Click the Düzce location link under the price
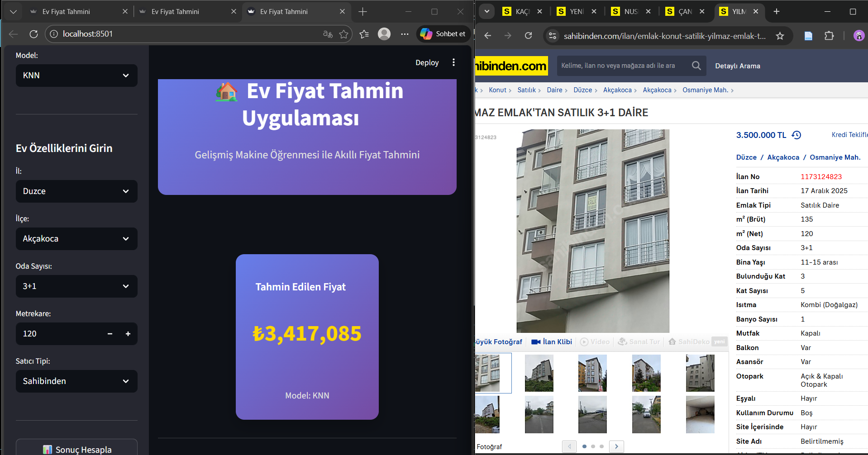868x455 pixels. pyautogui.click(x=746, y=157)
